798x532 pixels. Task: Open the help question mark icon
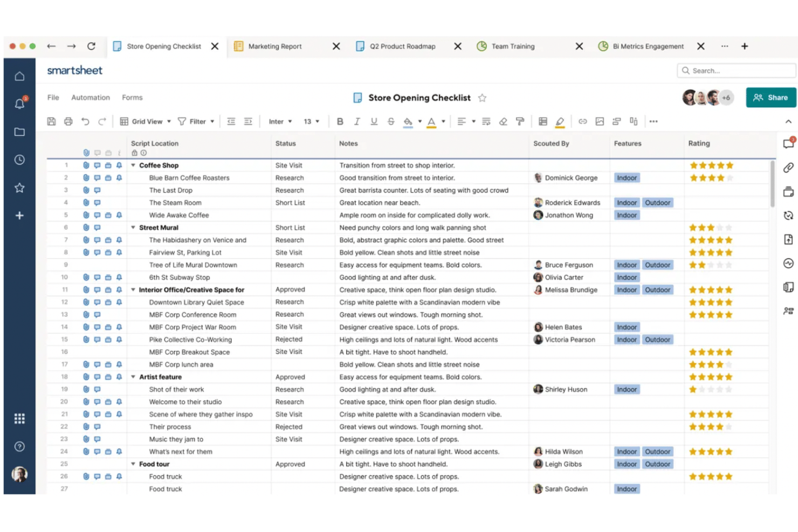pyautogui.click(x=19, y=446)
